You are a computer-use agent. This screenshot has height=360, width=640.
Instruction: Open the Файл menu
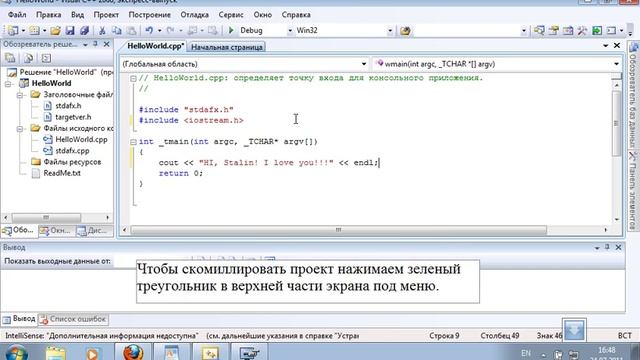[17, 15]
